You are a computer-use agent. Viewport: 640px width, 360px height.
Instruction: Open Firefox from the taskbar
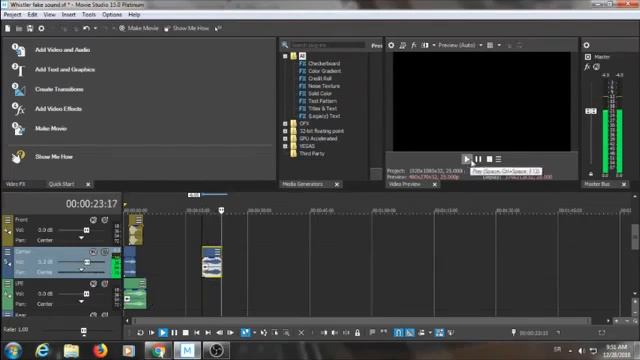click(100, 351)
